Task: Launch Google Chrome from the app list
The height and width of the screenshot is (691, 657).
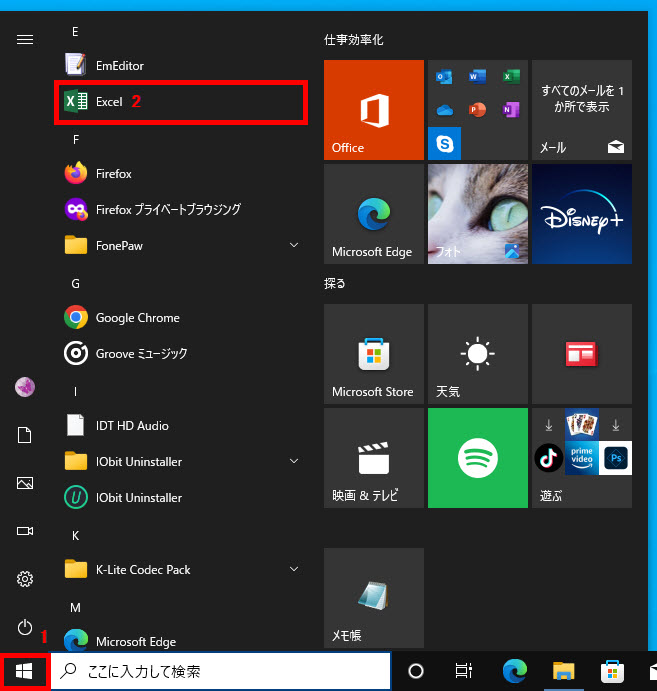Action: coord(137,318)
